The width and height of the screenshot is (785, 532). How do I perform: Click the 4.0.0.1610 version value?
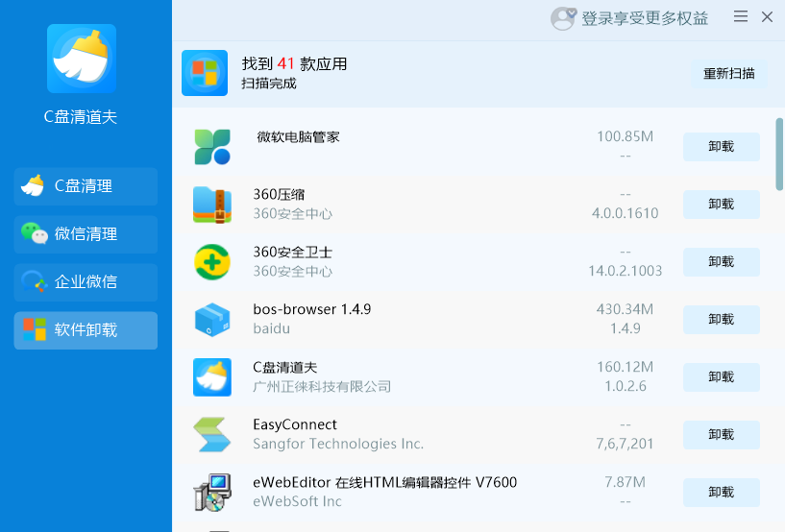(x=626, y=213)
